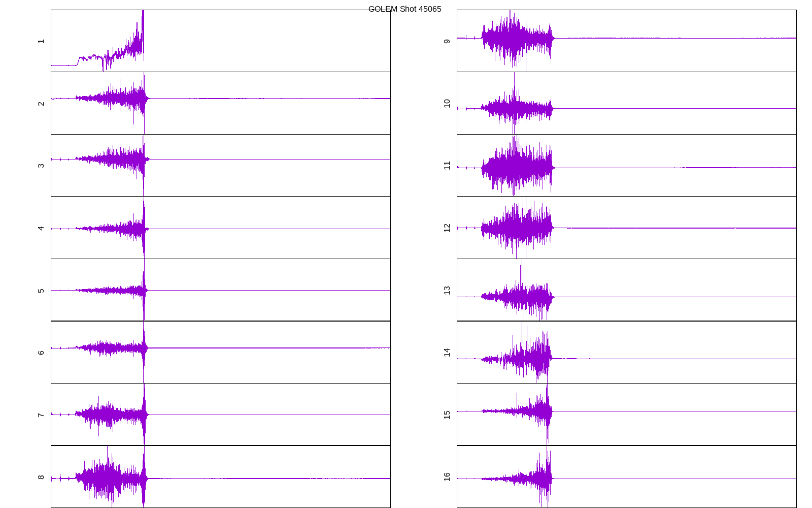Click the channel 8 signal plot
Viewport: 812px width, 508px height.
220,477
